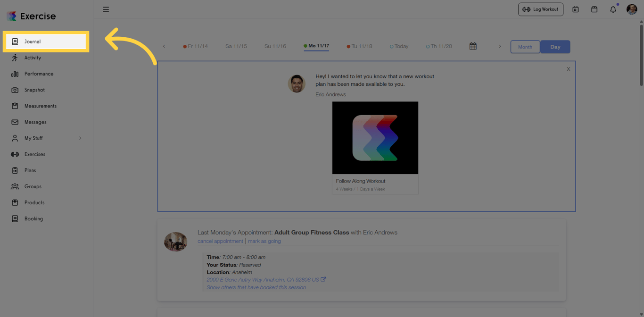The width and height of the screenshot is (644, 317).
Task: Select the Sa 11/15 date tab
Action: [236, 46]
